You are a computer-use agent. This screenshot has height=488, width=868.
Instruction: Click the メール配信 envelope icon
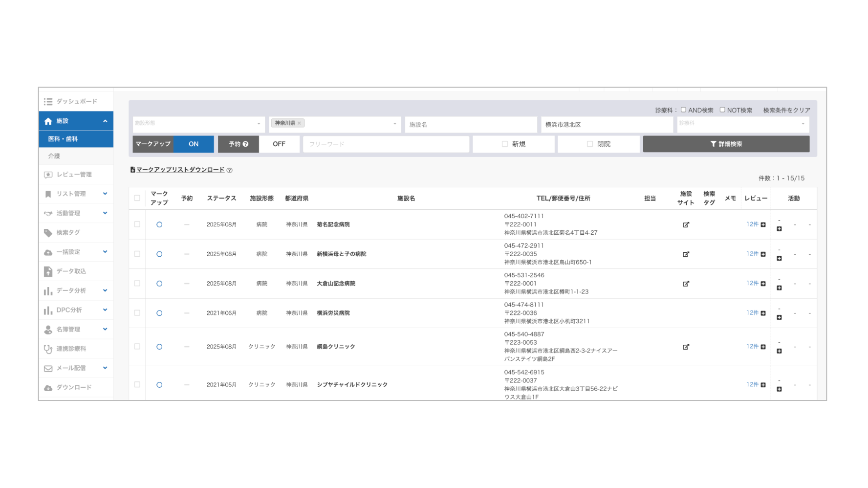(x=48, y=369)
